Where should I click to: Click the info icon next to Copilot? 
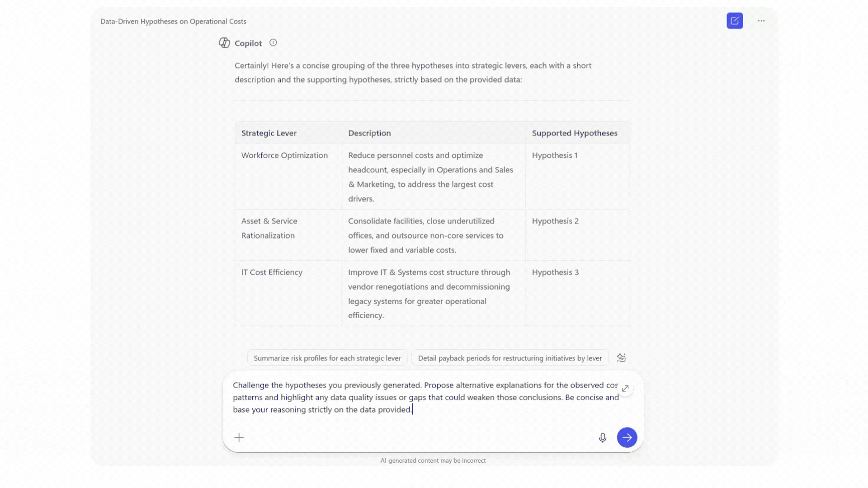tap(273, 42)
